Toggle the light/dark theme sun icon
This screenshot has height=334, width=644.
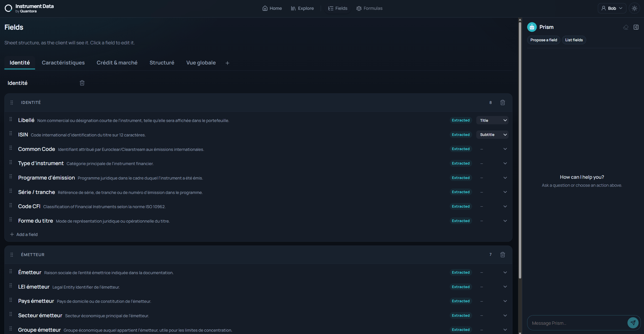pos(634,8)
